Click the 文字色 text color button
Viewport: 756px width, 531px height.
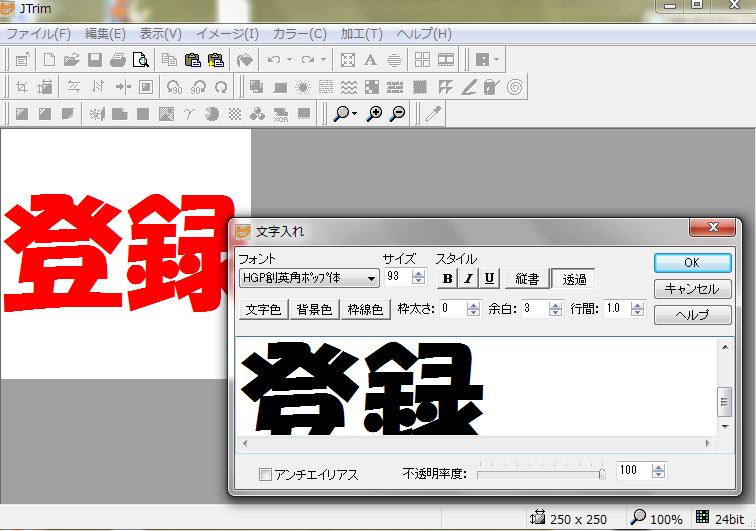[263, 309]
